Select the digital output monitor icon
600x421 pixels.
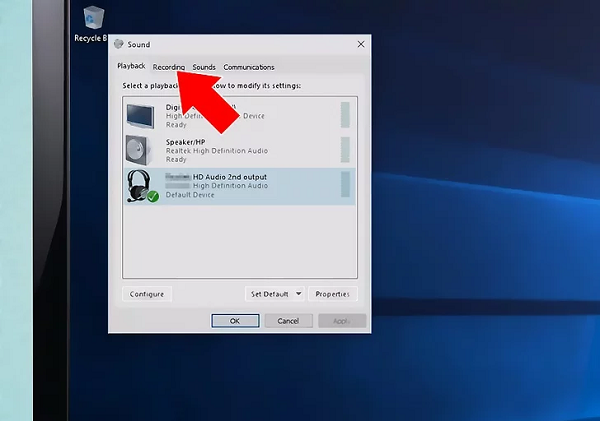140,113
